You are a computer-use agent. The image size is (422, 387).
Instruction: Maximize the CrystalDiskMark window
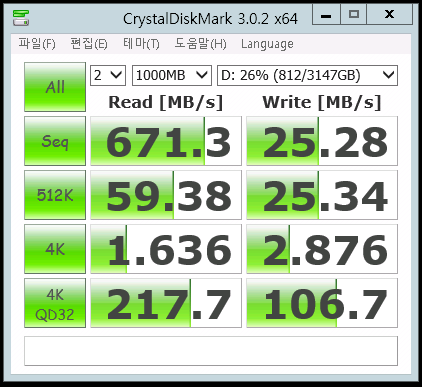pyautogui.click(x=353, y=15)
